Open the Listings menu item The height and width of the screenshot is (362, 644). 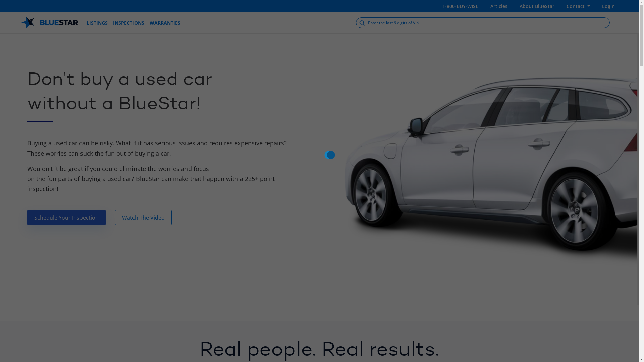[x=97, y=23]
